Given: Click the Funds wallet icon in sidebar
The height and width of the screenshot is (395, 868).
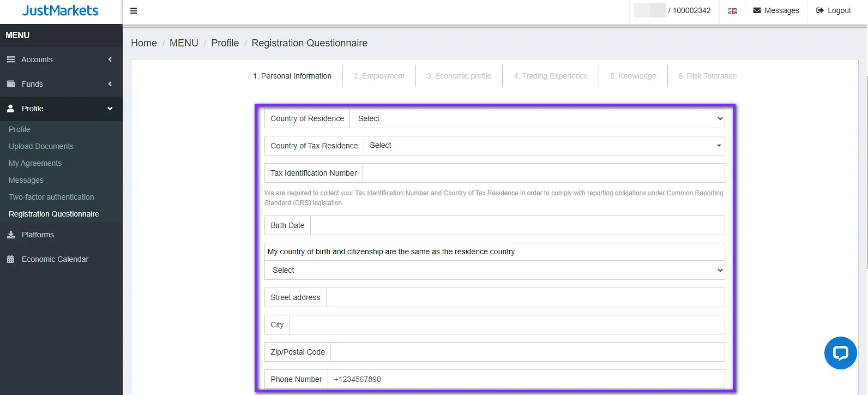Looking at the screenshot, I should pyautogui.click(x=11, y=84).
